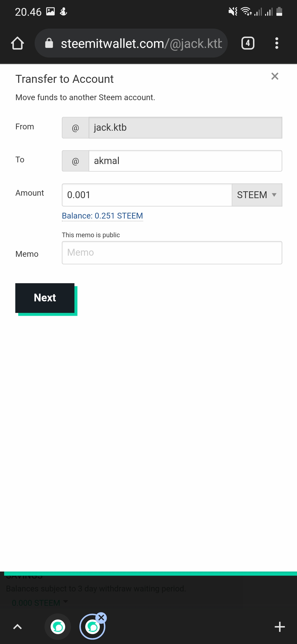297x644 pixels.
Task: Tap the @ prefix of the To field
Action: click(x=75, y=161)
